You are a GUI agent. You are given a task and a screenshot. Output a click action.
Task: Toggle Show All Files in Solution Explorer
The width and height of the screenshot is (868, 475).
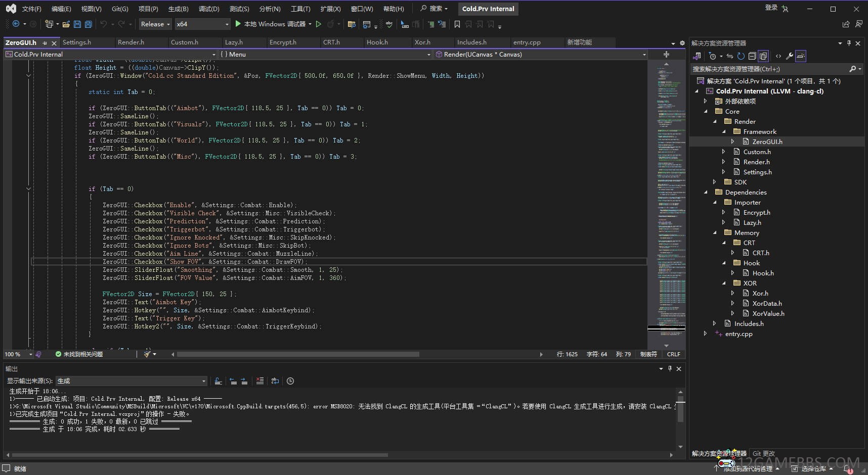763,56
